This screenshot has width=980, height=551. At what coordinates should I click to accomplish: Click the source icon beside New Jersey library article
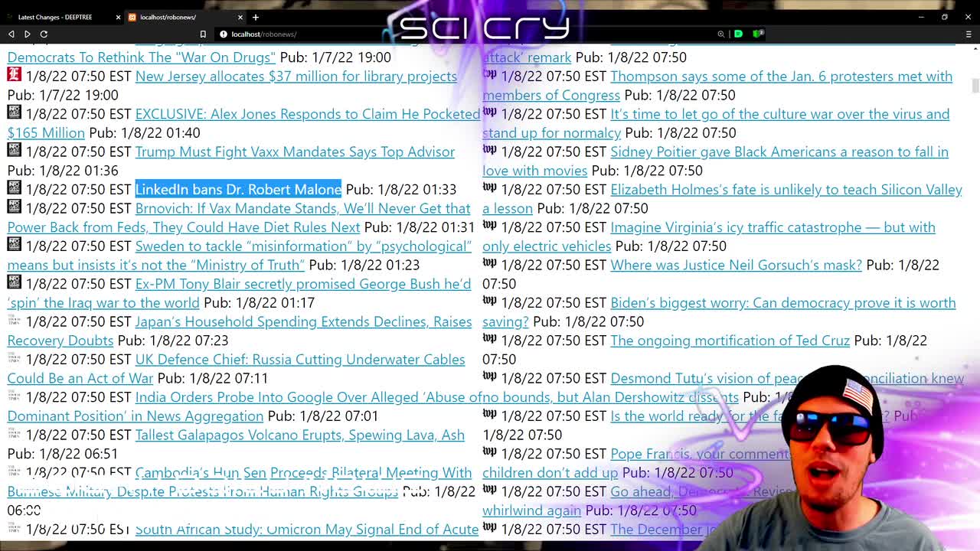[x=14, y=74]
